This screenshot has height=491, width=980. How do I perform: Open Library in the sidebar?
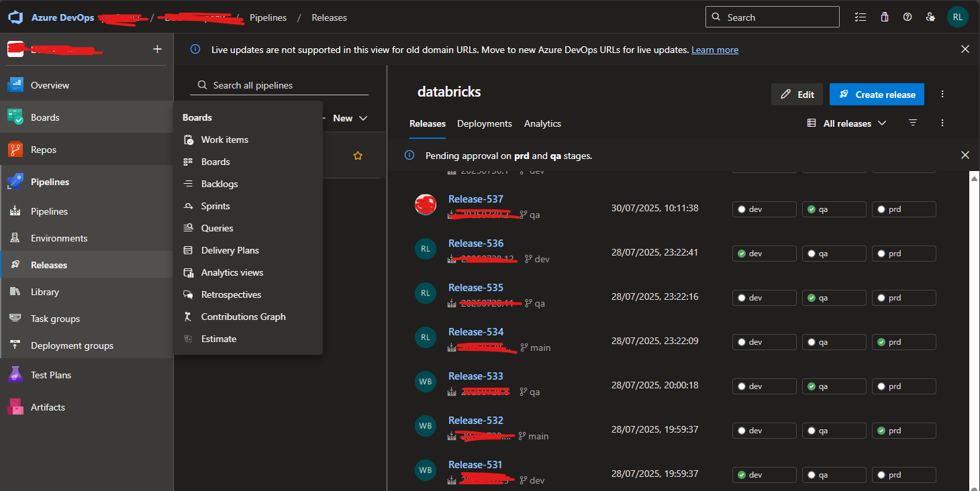(87, 292)
